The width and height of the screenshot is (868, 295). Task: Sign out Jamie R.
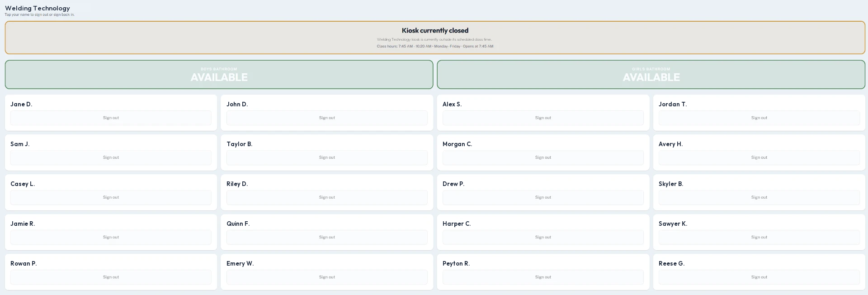coord(111,237)
